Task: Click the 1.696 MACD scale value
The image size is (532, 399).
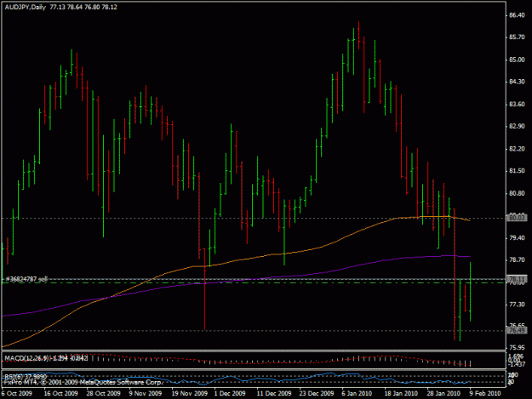Action: click(516, 356)
